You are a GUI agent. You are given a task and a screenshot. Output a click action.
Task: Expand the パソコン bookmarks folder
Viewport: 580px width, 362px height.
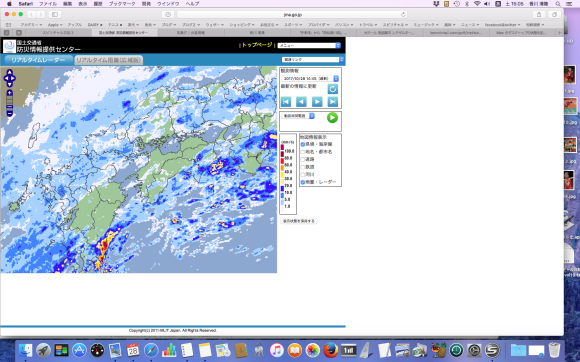click(344, 25)
